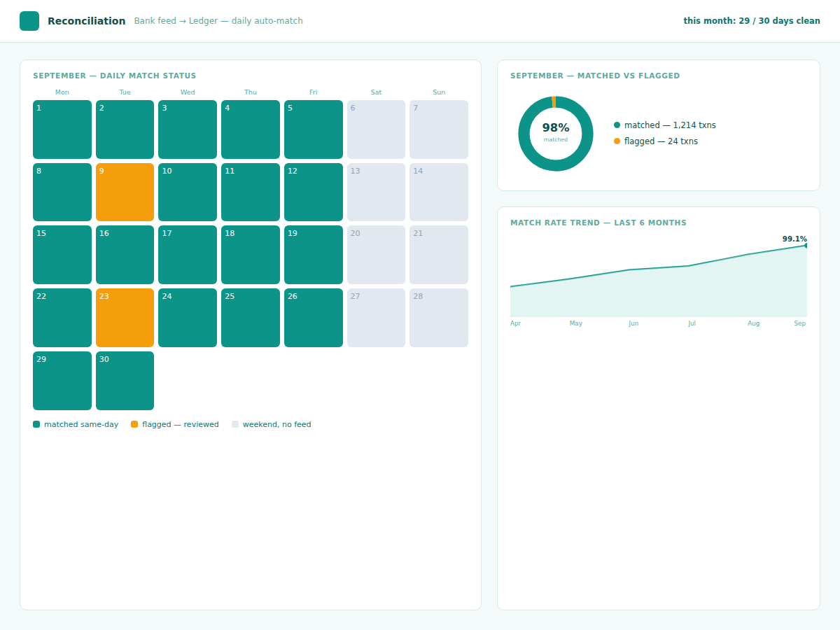The width and height of the screenshot is (840, 630).
Task: Click the Apr label on the trend axis
Action: pos(516,323)
